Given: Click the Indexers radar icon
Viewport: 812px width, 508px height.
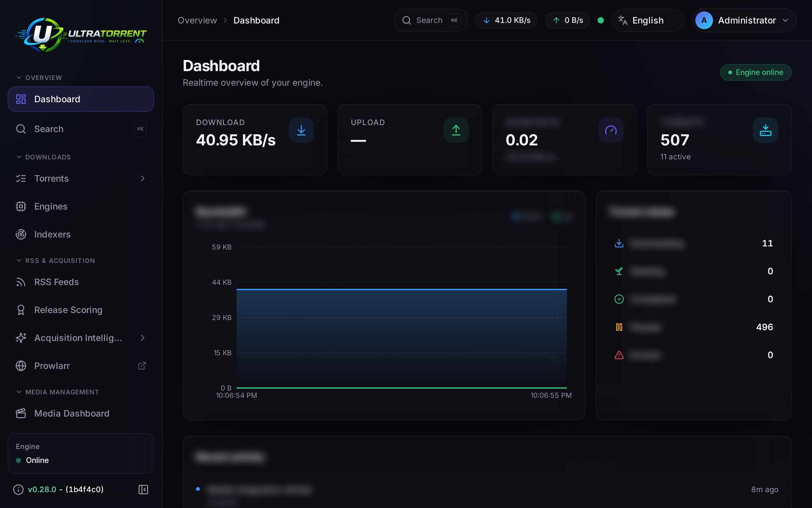Looking at the screenshot, I should point(21,234).
